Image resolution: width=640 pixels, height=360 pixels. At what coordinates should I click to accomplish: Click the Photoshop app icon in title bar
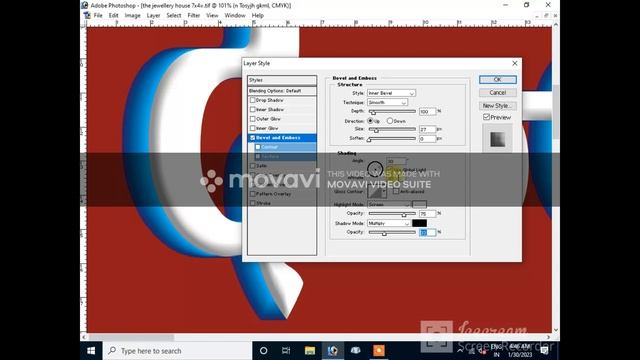[x=84, y=5]
